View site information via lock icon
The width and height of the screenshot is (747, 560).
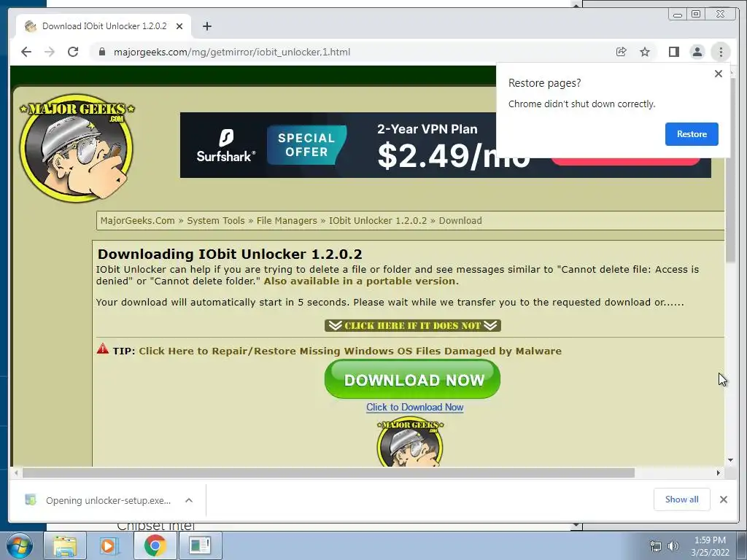(x=102, y=52)
